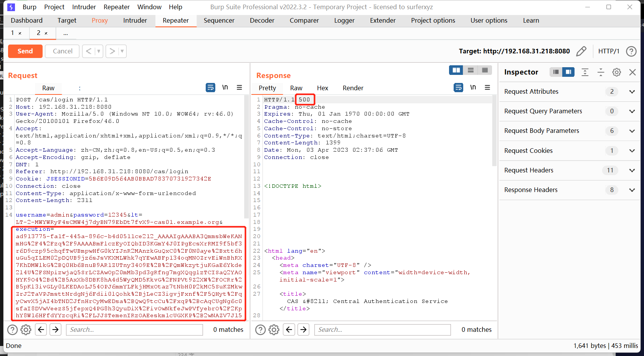
Task: Open the request panel settings gear icon
Action: click(26, 330)
